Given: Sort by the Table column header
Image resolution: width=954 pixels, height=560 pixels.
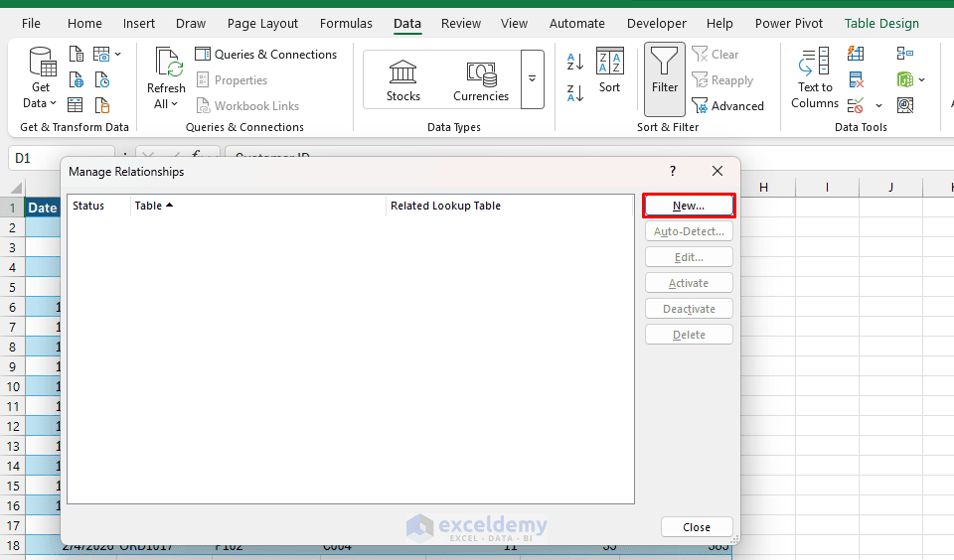Looking at the screenshot, I should click(258, 206).
